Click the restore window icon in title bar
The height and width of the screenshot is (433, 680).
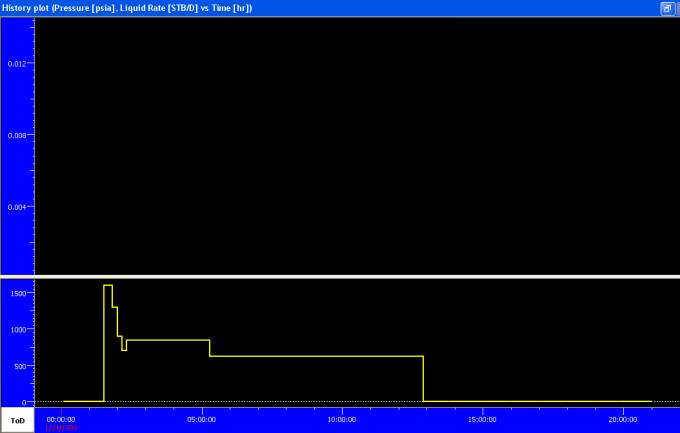coord(667,8)
